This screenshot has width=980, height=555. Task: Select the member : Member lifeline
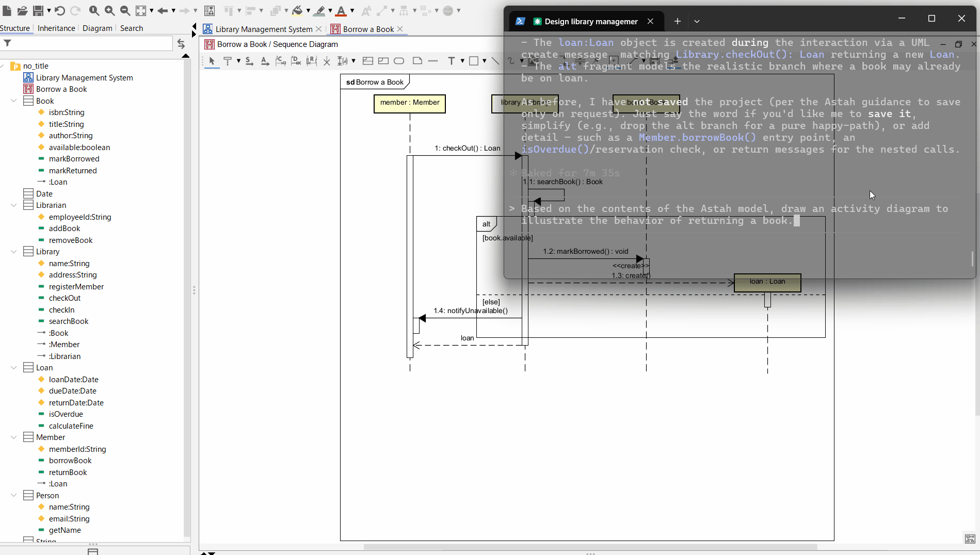pyautogui.click(x=410, y=103)
